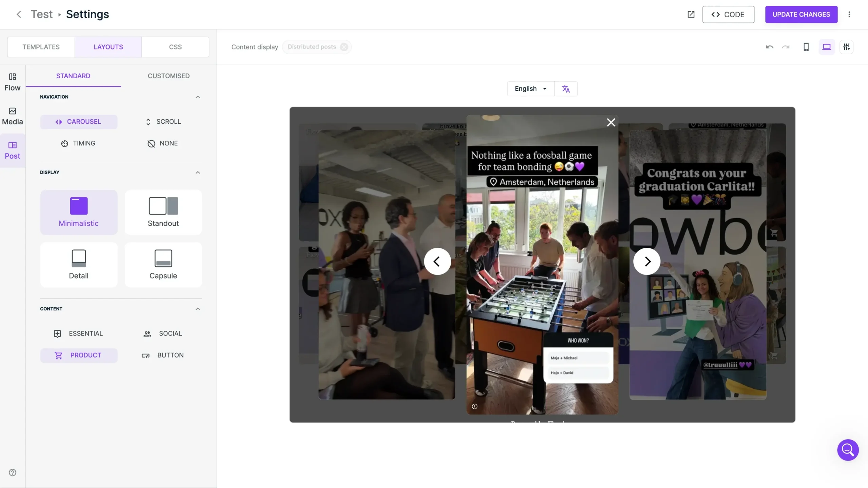Click the translate language icon
The width and height of the screenshot is (868, 488).
566,89
